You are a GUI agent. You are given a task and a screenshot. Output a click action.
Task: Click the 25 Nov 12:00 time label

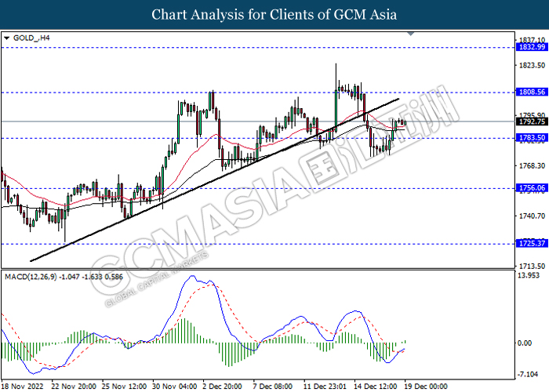click(124, 387)
